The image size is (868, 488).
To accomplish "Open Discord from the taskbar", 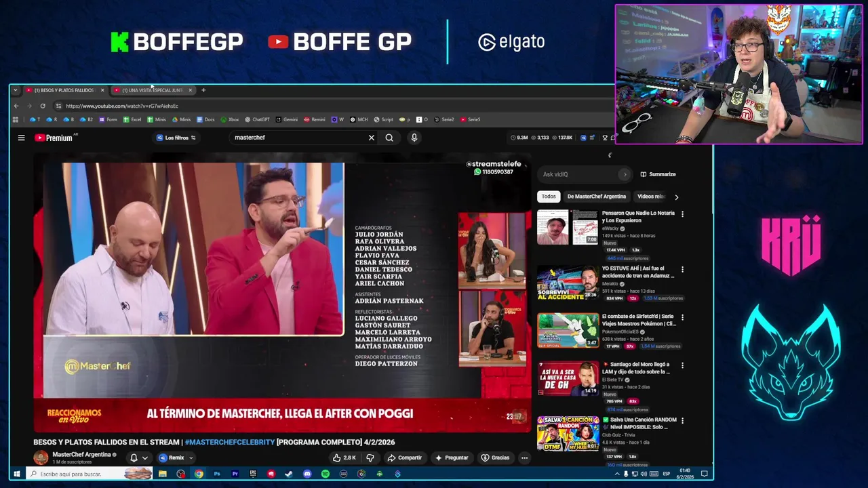I will (x=307, y=474).
